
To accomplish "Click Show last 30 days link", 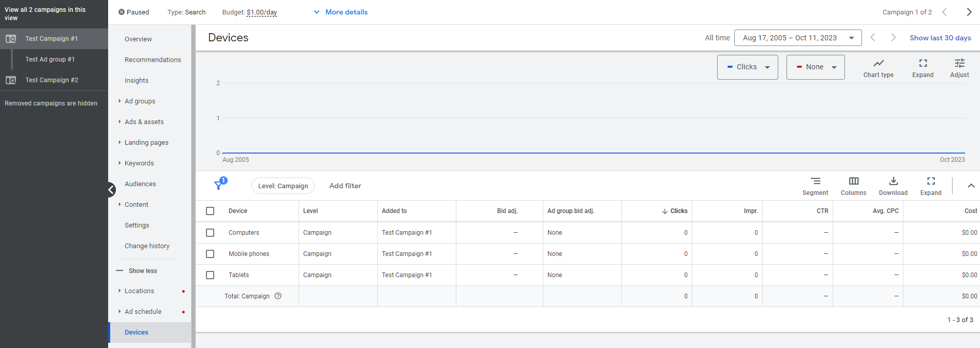I will pos(940,38).
